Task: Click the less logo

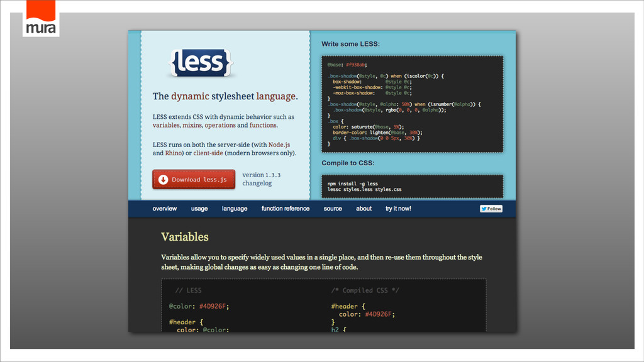Action: click(x=201, y=63)
